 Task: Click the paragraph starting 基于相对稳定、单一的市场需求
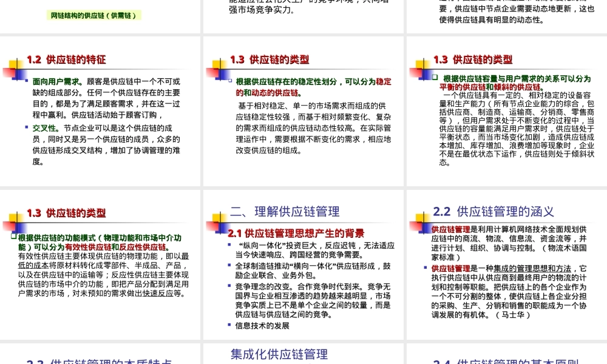coord(314,128)
